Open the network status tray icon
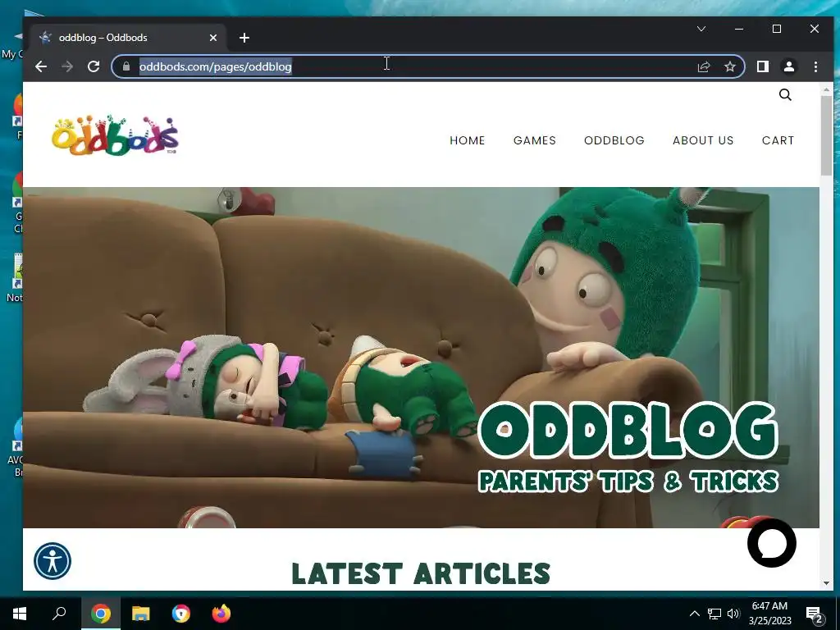Viewport: 840px width, 630px height. 714,614
